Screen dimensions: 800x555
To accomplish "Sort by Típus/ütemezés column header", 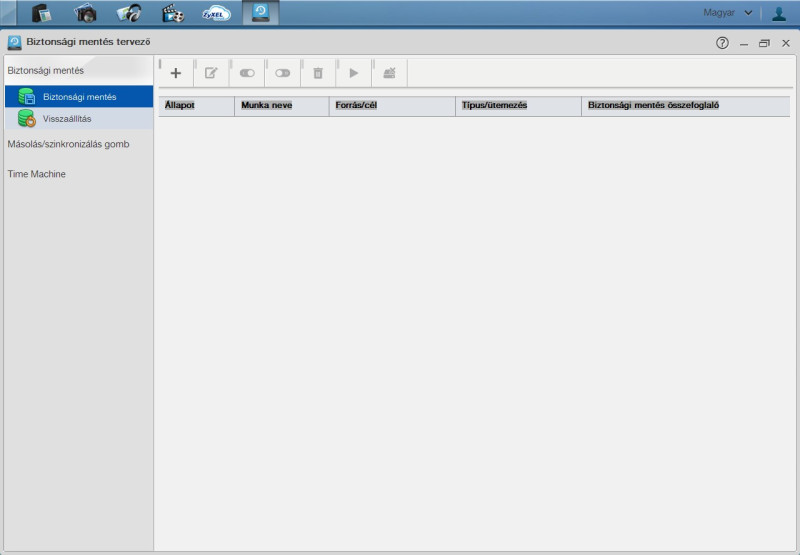I will (x=518, y=106).
